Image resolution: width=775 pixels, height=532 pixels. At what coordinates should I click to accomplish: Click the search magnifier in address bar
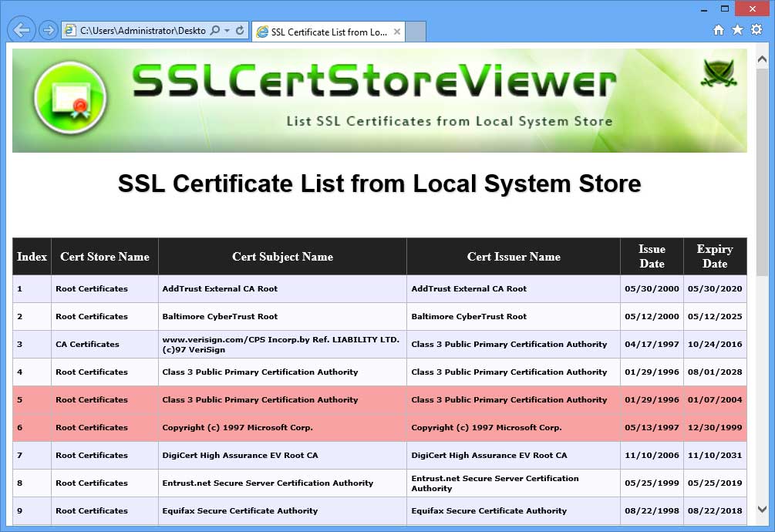[x=214, y=31]
